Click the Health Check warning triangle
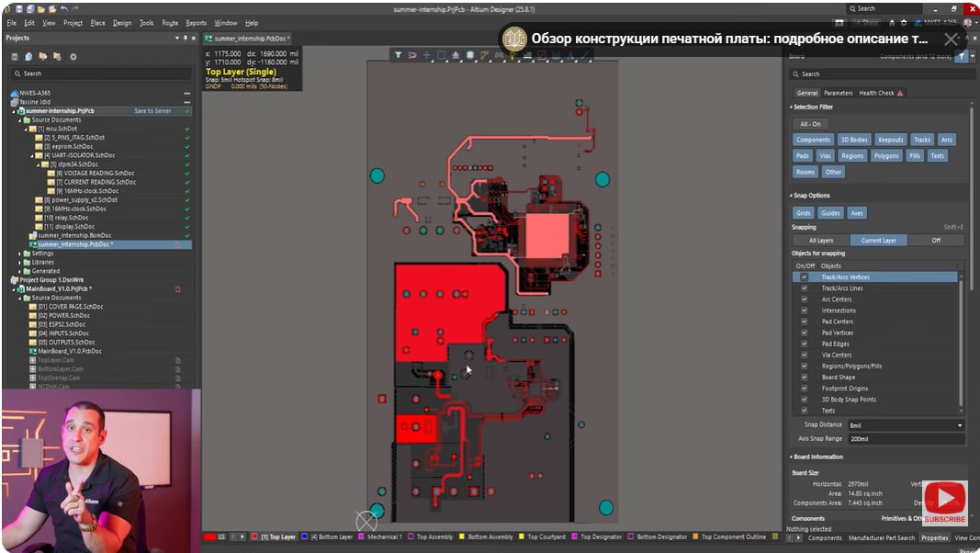The height and width of the screenshot is (553, 980). (x=900, y=93)
